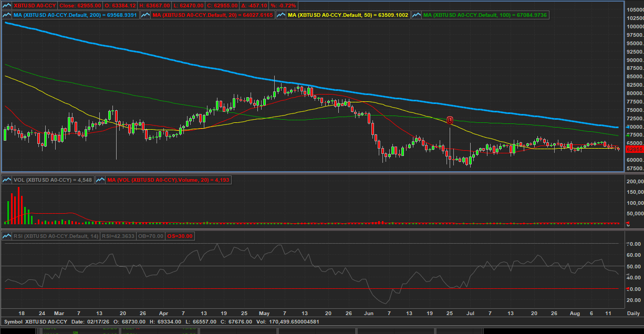This screenshot has height=334, width=644.
Task: Select the MA 200 legend showing 69568.9391
Action: (x=76, y=15)
